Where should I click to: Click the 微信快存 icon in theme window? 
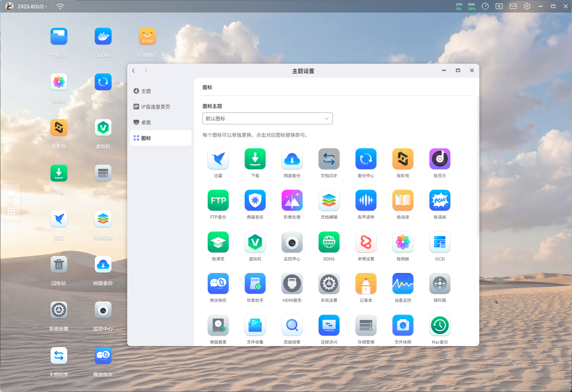218,283
